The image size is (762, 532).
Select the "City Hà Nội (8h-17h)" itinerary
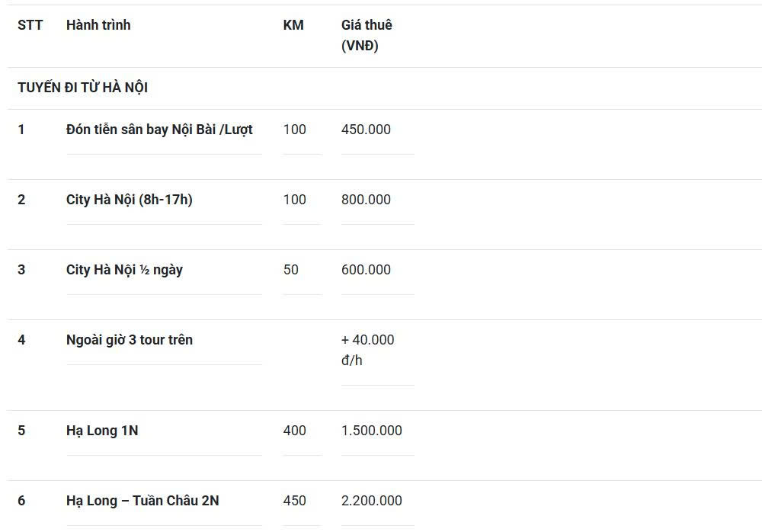click(x=130, y=200)
